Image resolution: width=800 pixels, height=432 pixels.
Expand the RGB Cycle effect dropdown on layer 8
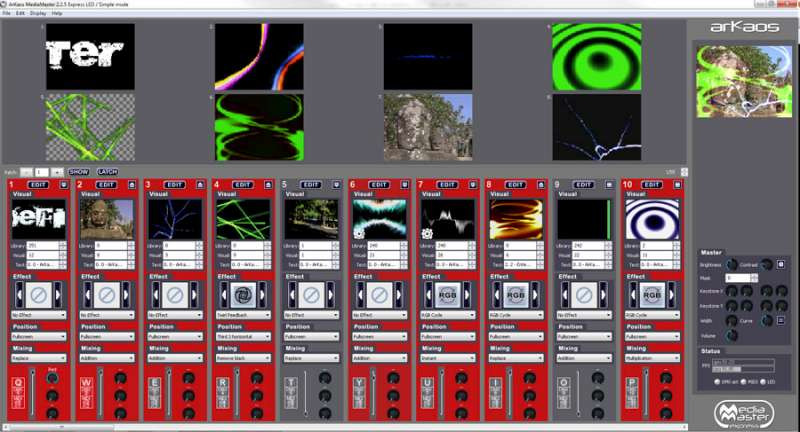click(x=511, y=314)
